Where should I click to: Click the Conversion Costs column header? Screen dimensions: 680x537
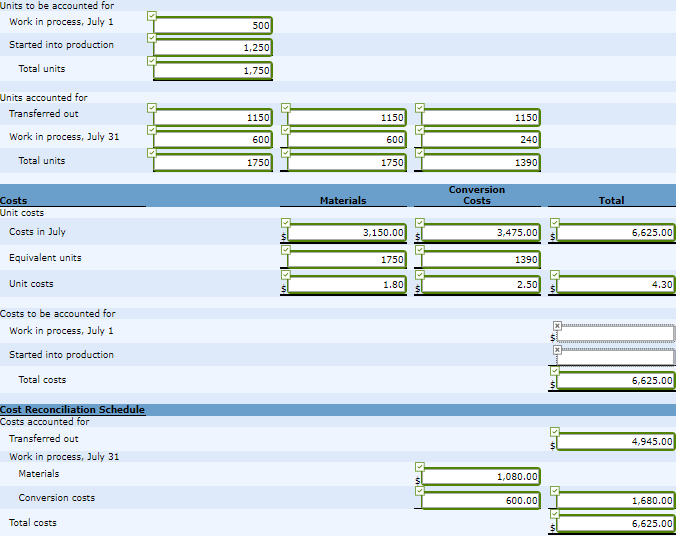(477, 195)
